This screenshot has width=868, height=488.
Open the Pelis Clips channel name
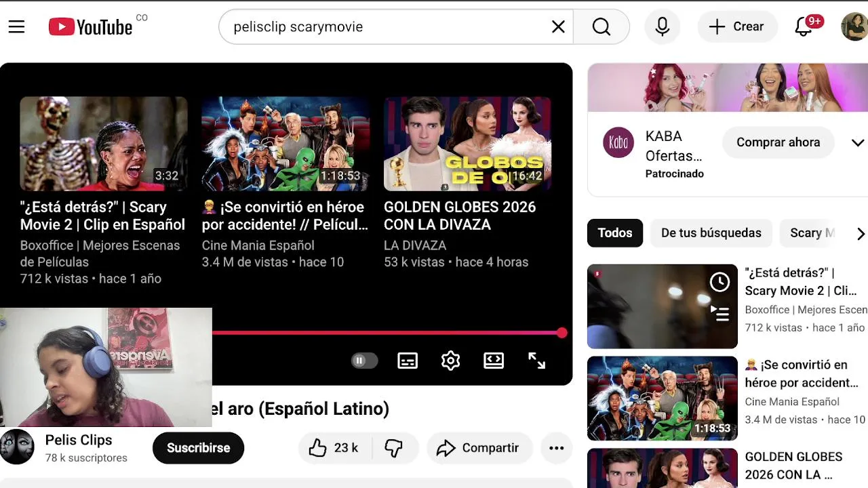click(x=79, y=440)
